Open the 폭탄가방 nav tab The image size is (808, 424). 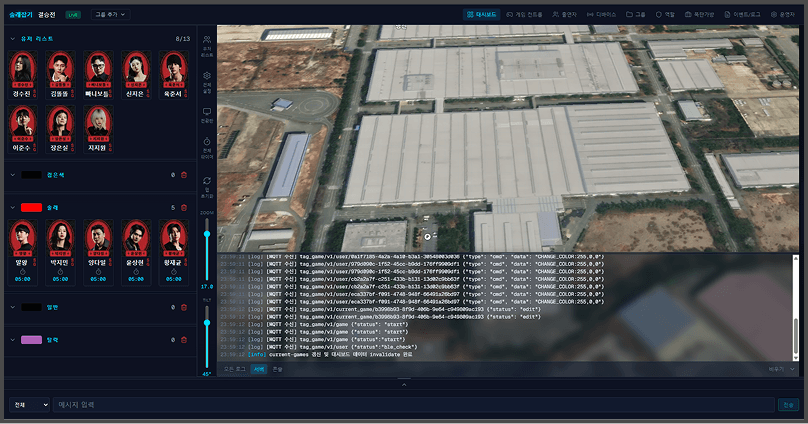pos(699,14)
